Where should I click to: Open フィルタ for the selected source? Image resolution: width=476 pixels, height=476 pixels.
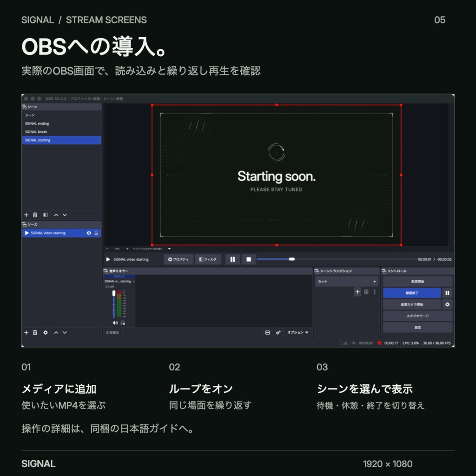click(x=208, y=259)
